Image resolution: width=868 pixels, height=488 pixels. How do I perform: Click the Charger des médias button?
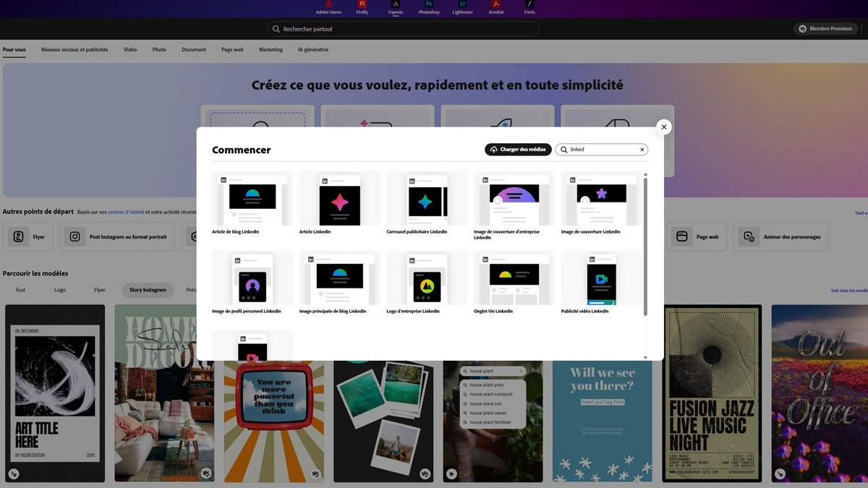(x=518, y=150)
